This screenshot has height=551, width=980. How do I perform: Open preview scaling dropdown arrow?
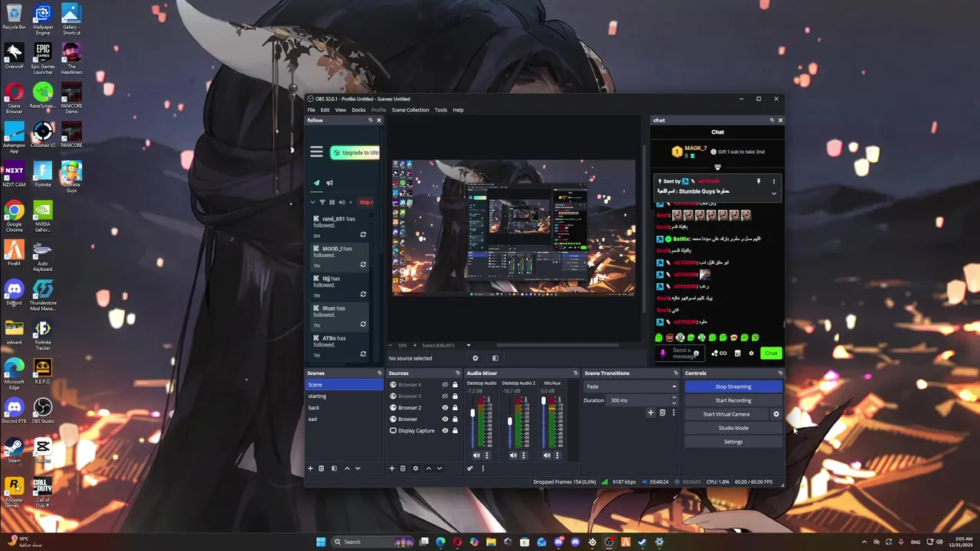[469, 345]
